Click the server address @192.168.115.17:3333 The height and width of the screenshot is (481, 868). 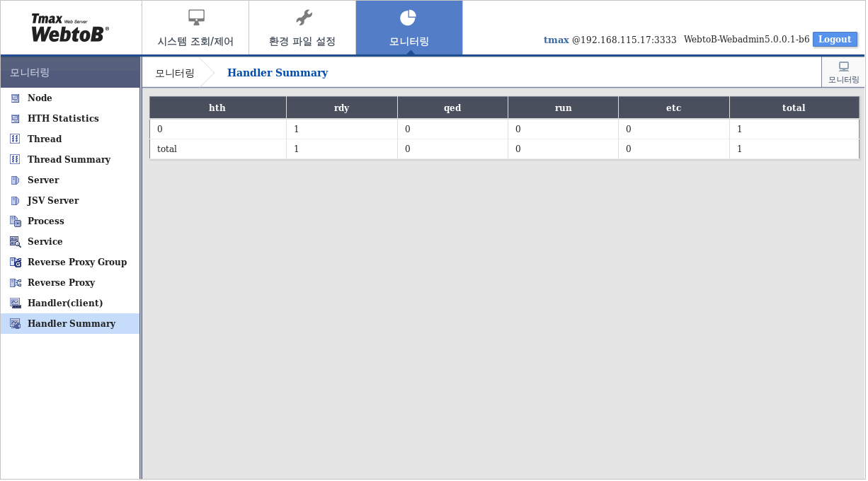[624, 40]
